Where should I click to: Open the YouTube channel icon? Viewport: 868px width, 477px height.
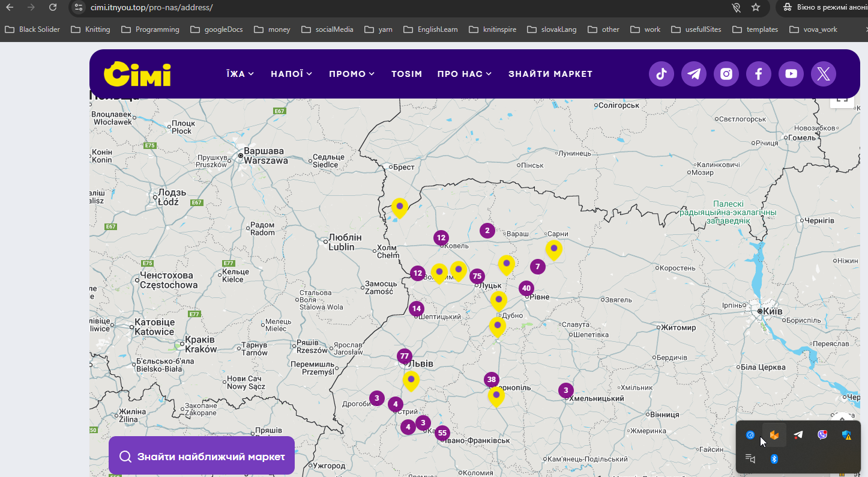click(x=791, y=74)
